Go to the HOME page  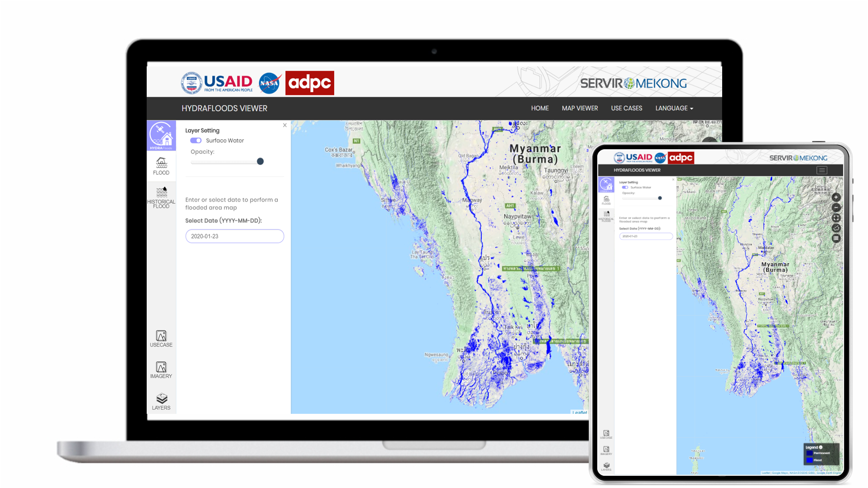(x=540, y=108)
